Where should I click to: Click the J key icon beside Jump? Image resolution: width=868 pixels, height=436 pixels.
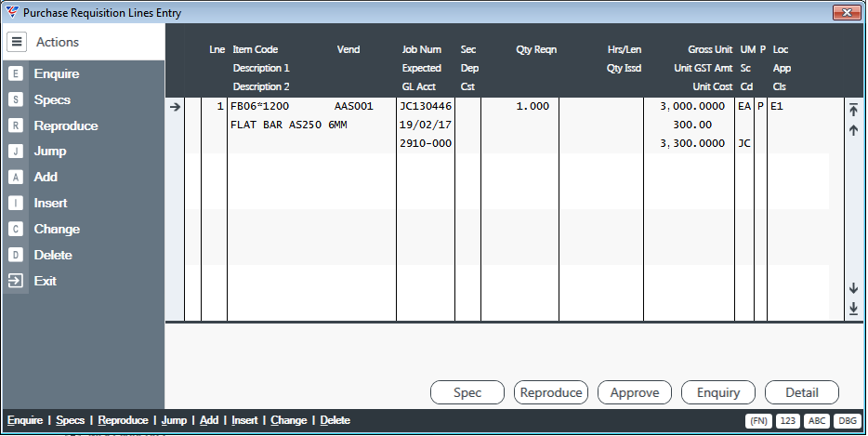point(16,152)
